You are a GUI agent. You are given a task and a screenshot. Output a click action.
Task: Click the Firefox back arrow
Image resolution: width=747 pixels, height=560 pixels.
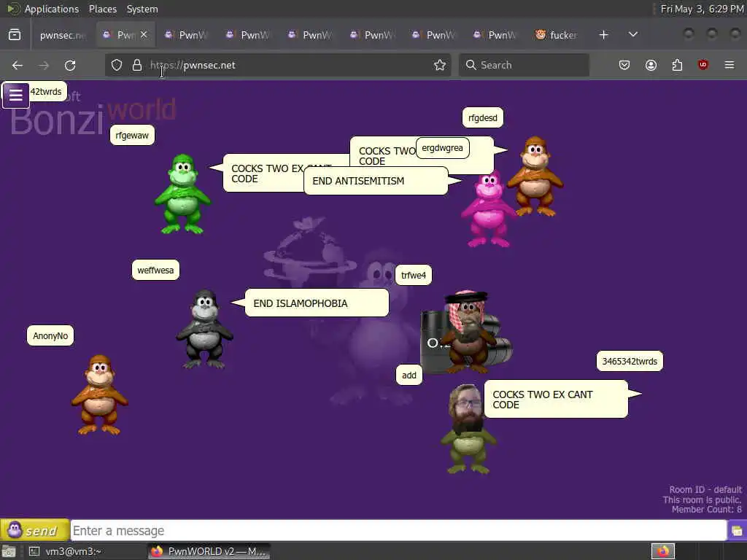(x=18, y=65)
